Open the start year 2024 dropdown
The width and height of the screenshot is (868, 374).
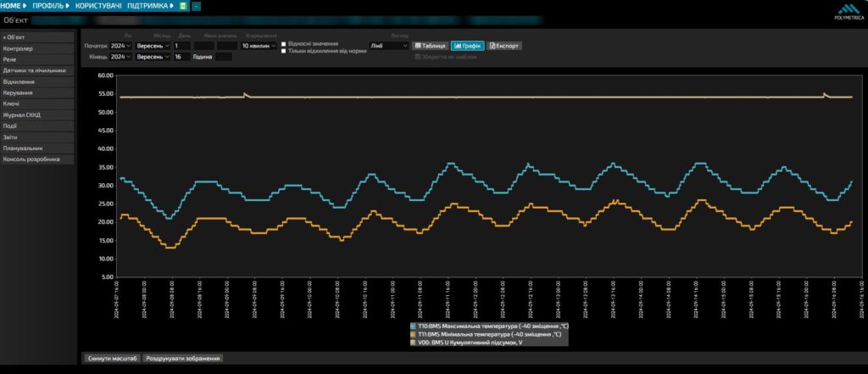tap(120, 46)
